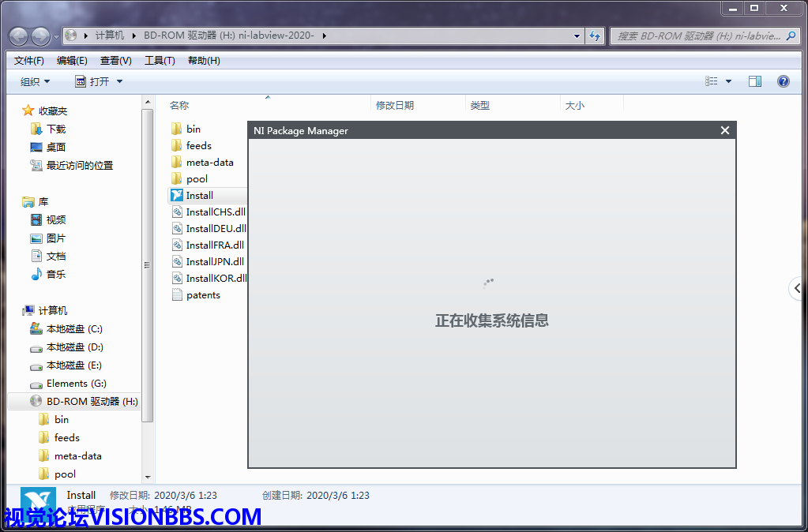Toggle the preview pane icon
The image size is (808, 532).
tap(754, 81)
